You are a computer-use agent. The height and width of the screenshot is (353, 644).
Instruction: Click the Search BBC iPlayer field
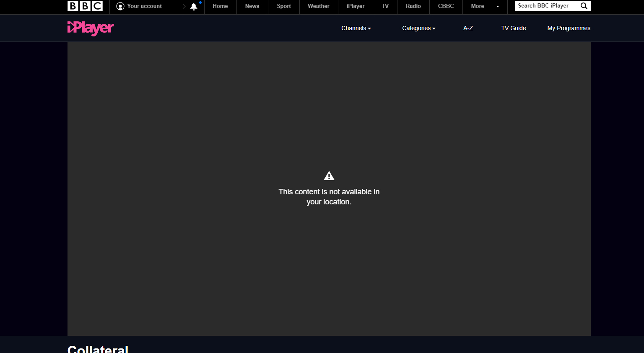point(546,6)
